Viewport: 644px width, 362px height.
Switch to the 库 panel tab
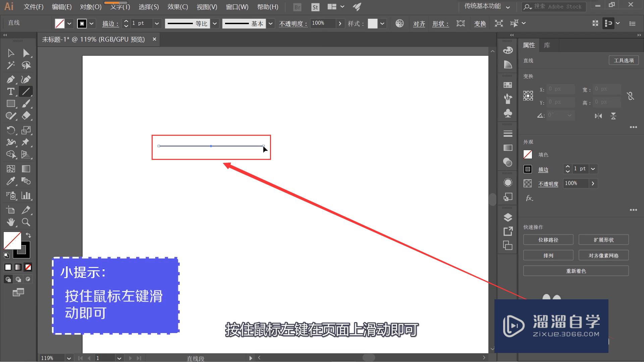point(548,45)
